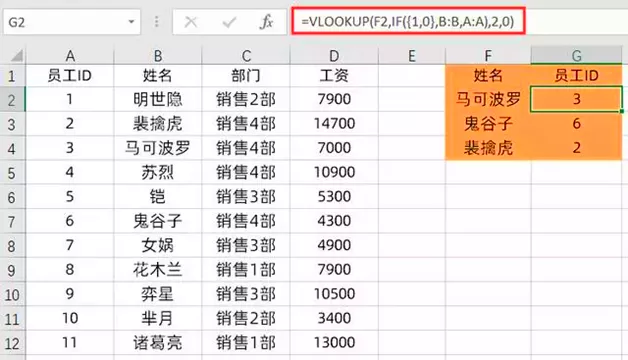Click header cell 部门
The height and width of the screenshot is (360, 628).
click(x=246, y=76)
